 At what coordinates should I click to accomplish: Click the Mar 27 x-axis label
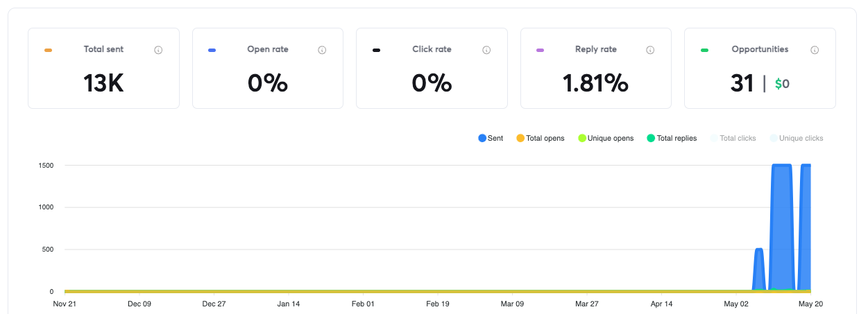click(587, 304)
